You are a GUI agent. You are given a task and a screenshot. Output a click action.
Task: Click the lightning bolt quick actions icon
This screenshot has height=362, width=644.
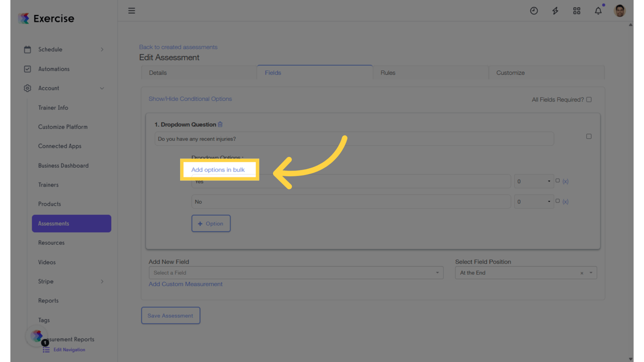point(555,10)
